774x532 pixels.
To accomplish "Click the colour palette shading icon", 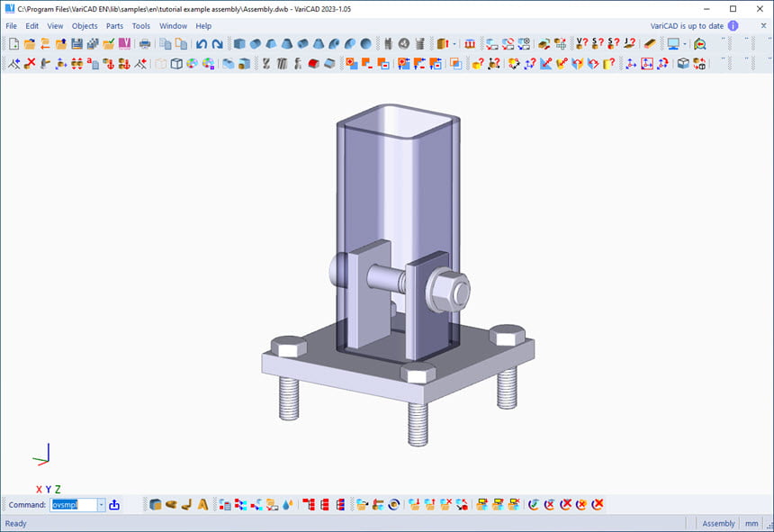I will click(x=192, y=63).
